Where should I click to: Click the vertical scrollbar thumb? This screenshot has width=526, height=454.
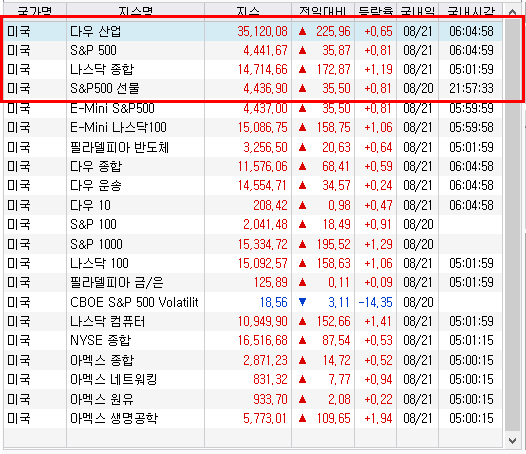512,225
